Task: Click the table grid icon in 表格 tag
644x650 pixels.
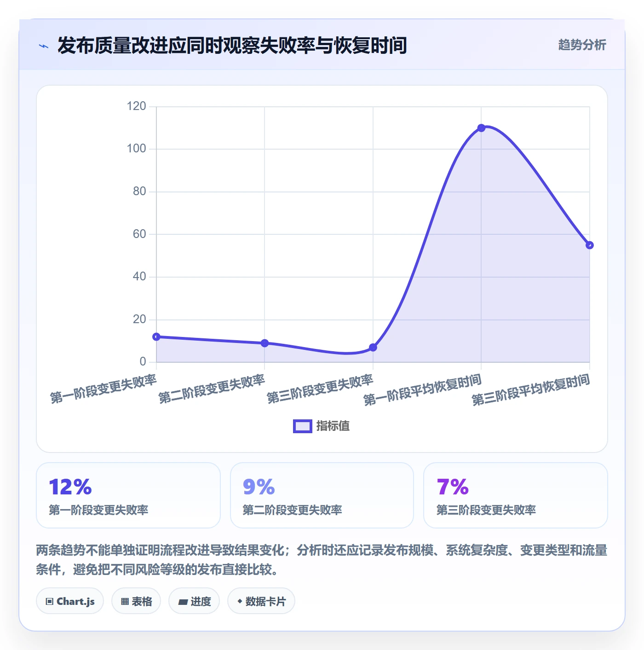Action: (x=125, y=601)
